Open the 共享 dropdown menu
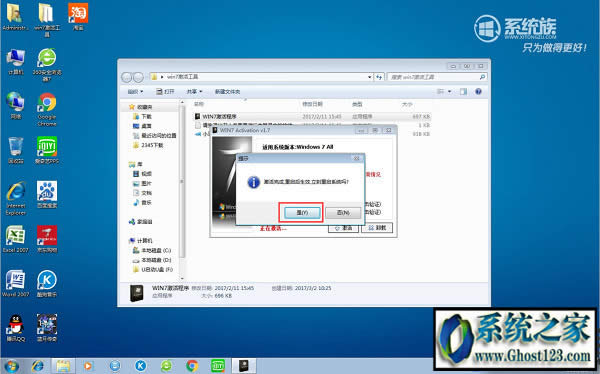This screenshot has width=600, height=374. tap(194, 91)
